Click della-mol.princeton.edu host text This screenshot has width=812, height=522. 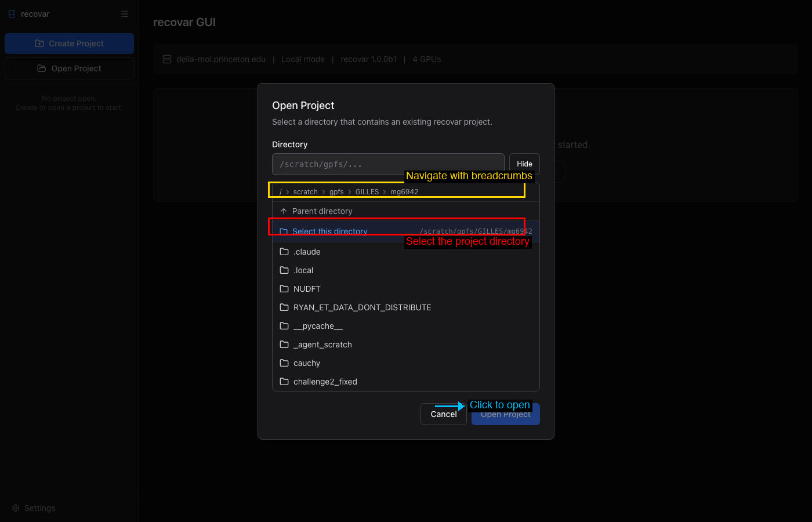(x=221, y=59)
